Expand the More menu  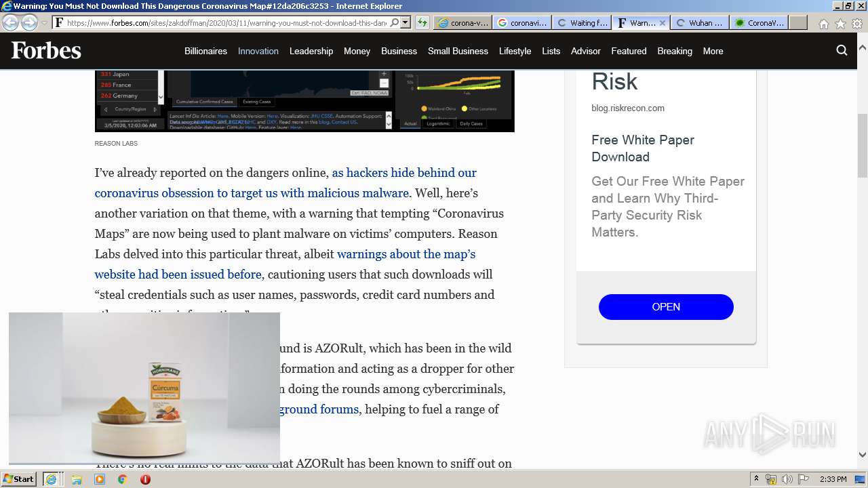coord(713,51)
